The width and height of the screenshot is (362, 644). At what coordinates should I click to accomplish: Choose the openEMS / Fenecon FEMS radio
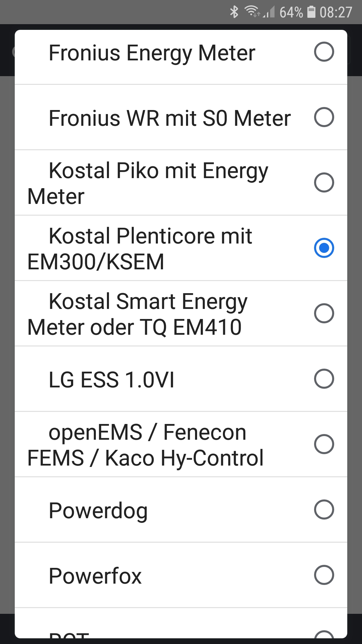324,444
